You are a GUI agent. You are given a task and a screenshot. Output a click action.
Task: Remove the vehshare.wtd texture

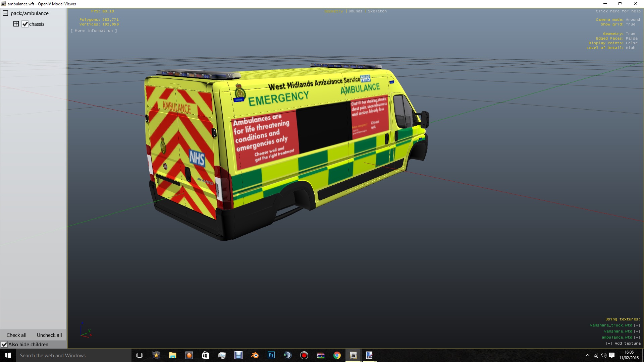click(x=637, y=331)
